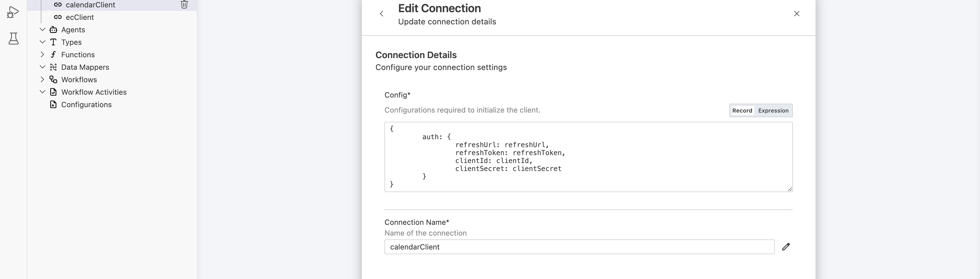Viewport: 980px width, 279px height.
Task: Click 'Configure your connection settings' text
Action: 441,67
